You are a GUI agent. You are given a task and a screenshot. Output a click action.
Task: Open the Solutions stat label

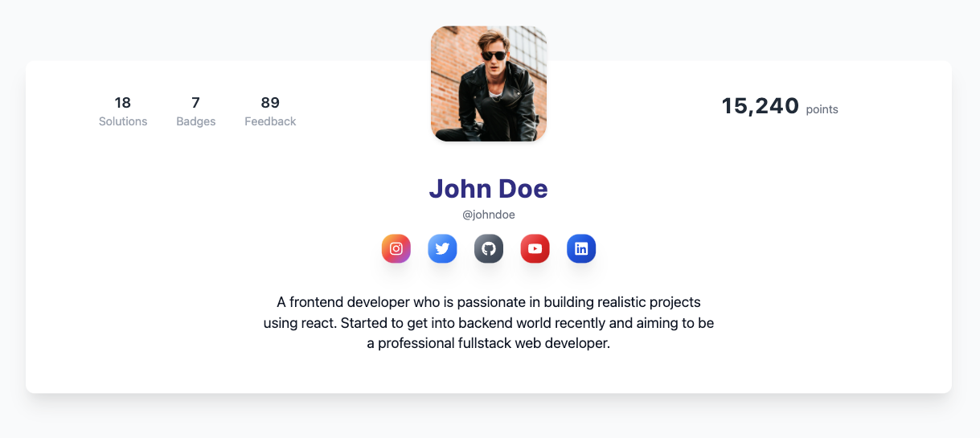[123, 121]
